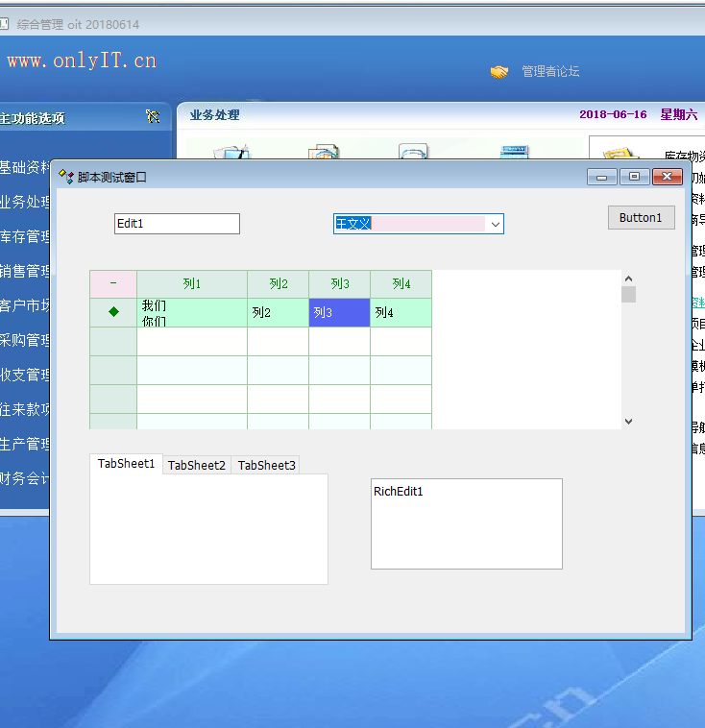Select the TabSheet1 tab
705x728 pixels.
click(x=126, y=464)
